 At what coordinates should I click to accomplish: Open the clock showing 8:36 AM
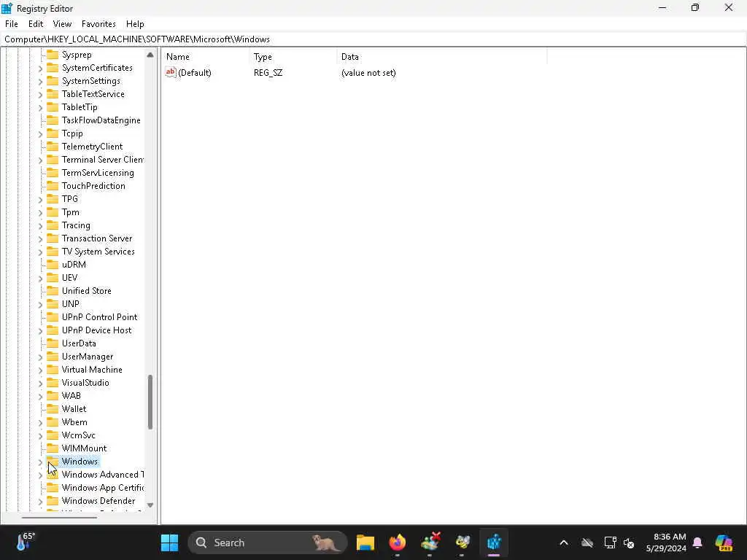click(666, 542)
